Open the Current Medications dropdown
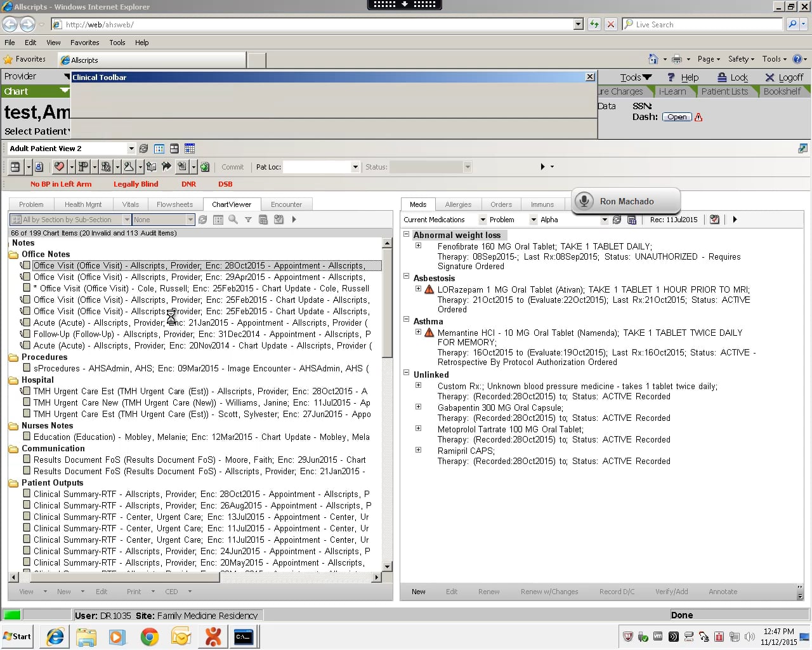The image size is (812, 650). (x=483, y=220)
